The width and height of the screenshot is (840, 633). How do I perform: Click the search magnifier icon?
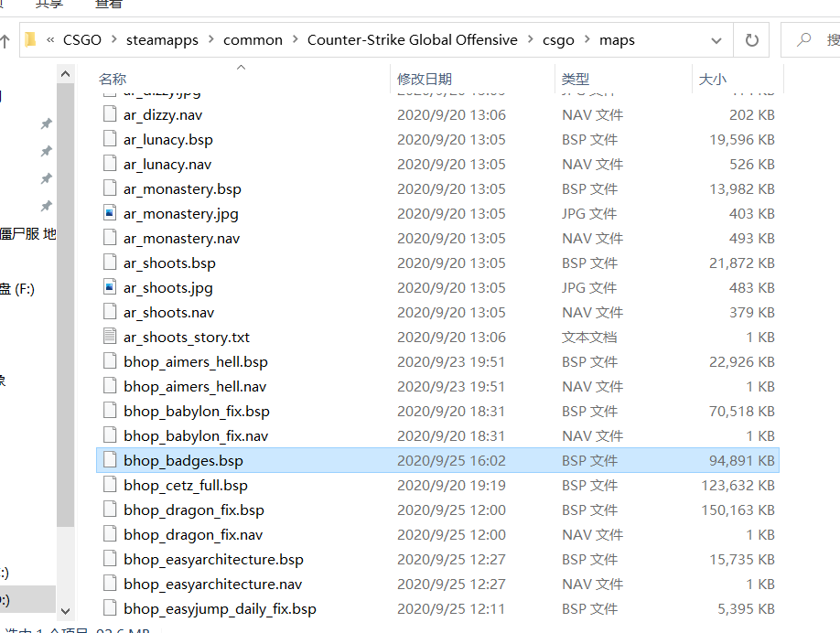803,40
